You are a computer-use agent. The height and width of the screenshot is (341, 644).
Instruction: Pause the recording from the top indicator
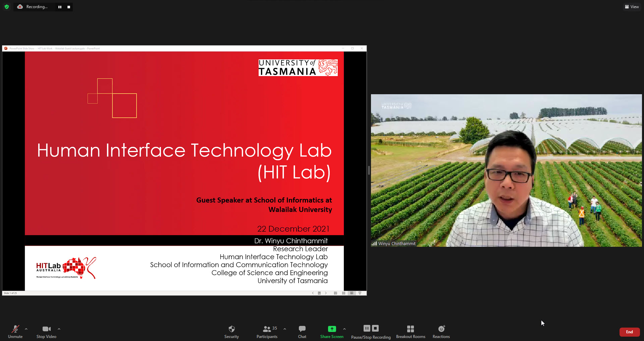60,7
